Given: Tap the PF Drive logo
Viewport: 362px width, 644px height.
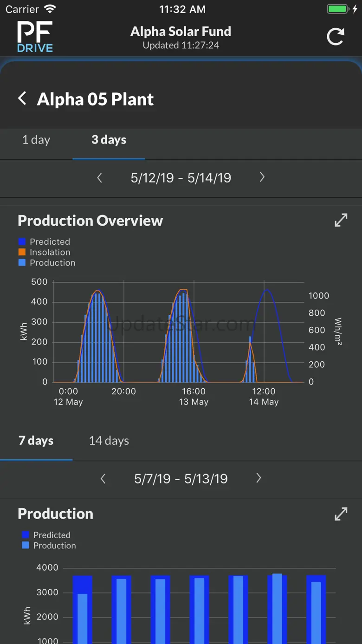Looking at the screenshot, I should point(35,37).
